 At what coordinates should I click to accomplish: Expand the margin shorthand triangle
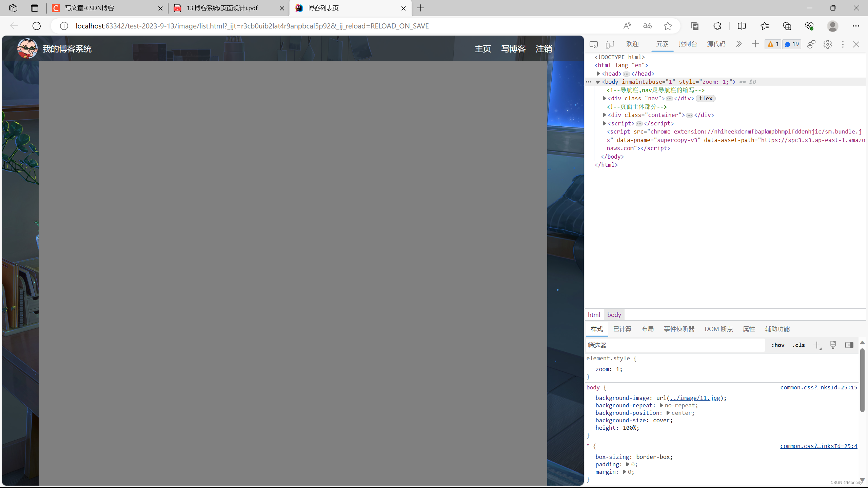tap(624, 472)
